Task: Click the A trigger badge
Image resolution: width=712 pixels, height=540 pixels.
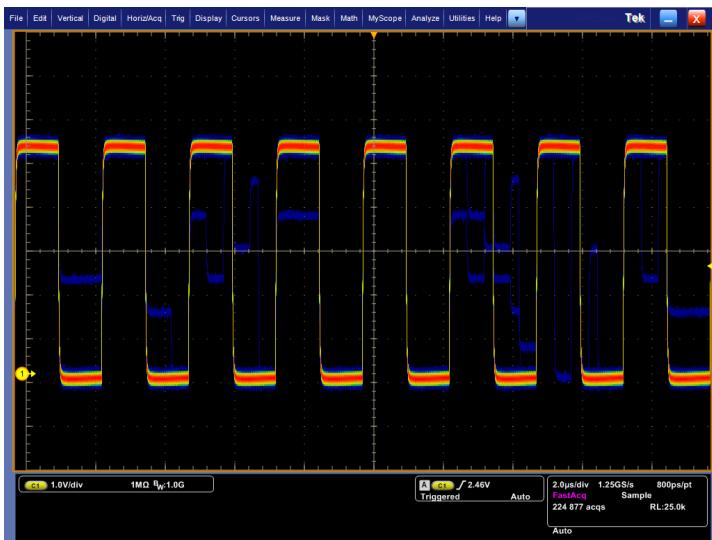Action: 424,485
